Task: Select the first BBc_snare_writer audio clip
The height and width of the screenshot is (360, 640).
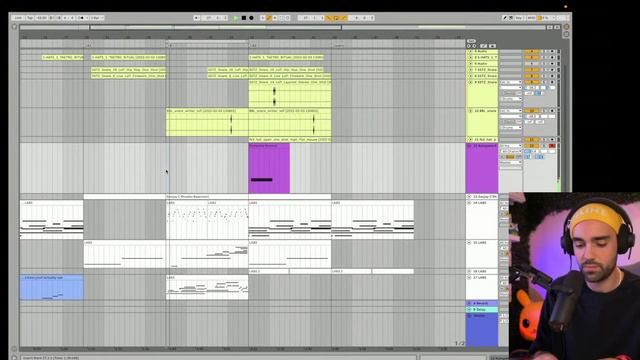Action: point(207,122)
